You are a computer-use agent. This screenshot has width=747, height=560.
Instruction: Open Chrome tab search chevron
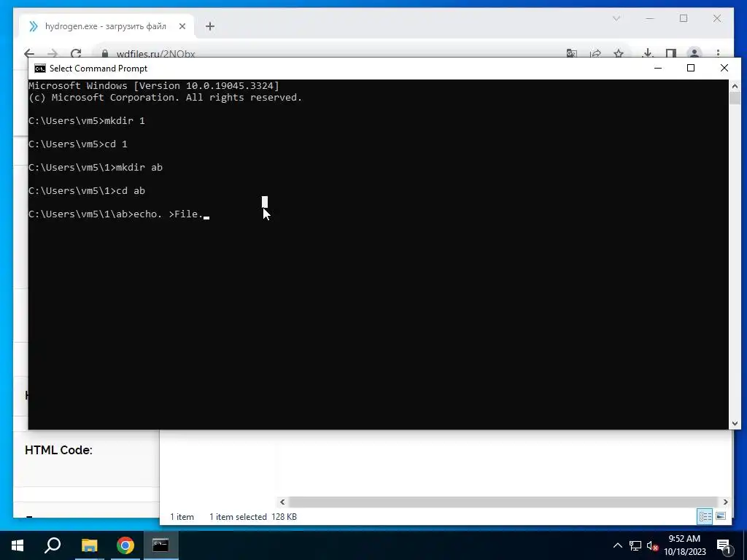click(x=616, y=18)
